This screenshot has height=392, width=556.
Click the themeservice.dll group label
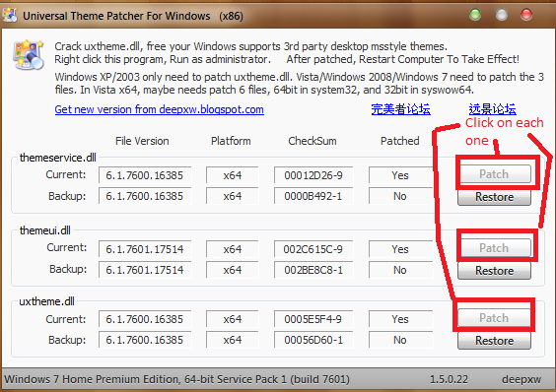(x=58, y=158)
